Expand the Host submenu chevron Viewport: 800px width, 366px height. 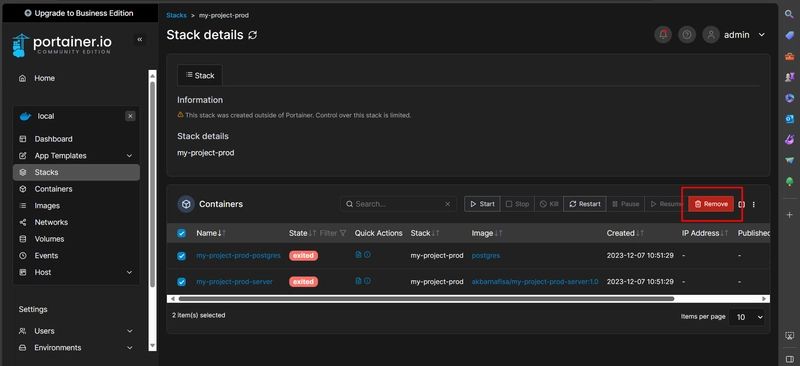coord(130,273)
